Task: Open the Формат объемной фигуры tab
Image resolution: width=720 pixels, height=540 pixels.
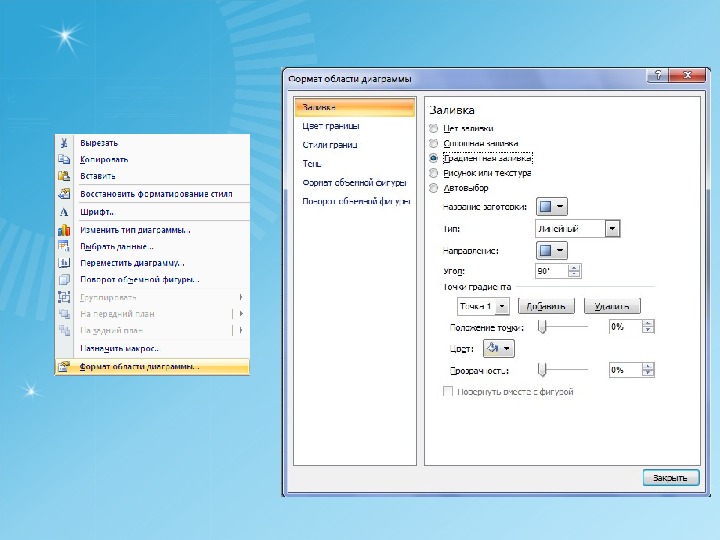Action: [354, 182]
